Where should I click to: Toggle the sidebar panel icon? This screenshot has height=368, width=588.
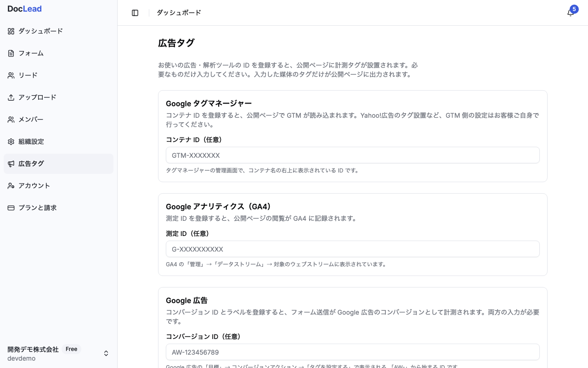click(135, 13)
